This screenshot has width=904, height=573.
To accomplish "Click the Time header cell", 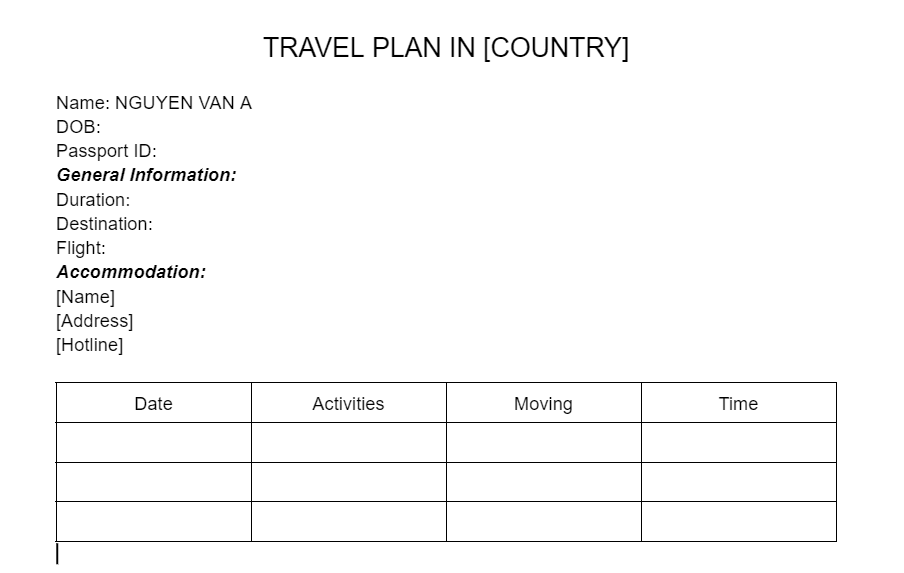I will click(x=738, y=404).
